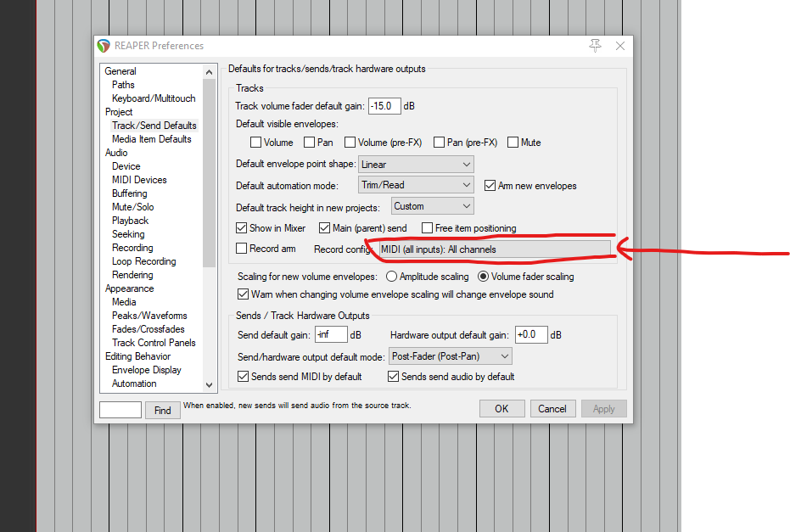790x532 pixels.
Task: Uncheck Show in Mixer
Action: (241, 227)
